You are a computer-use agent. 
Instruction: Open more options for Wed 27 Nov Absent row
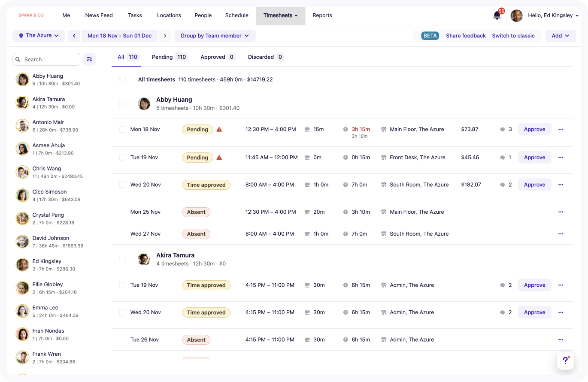[x=561, y=234]
